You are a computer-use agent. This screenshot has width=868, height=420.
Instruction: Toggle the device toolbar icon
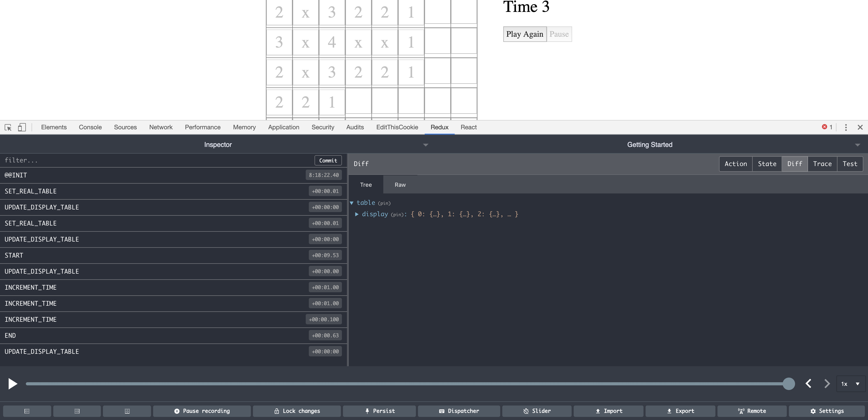coord(22,127)
